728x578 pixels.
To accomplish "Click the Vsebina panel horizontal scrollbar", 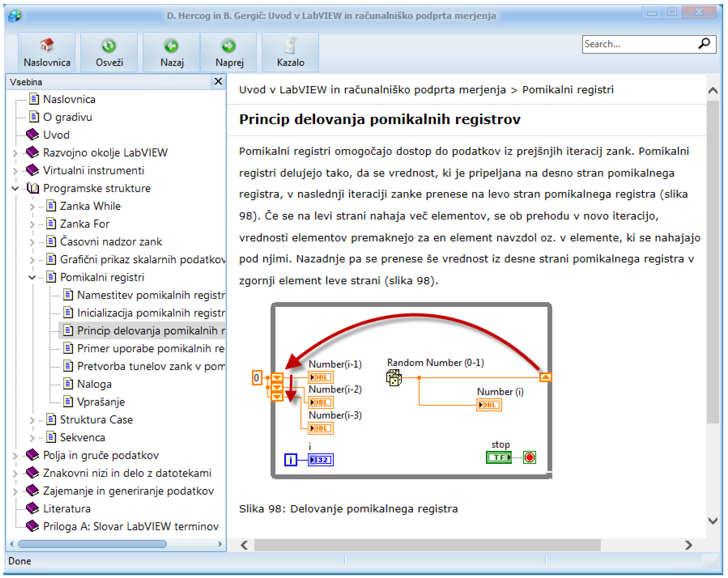I will (92, 544).
